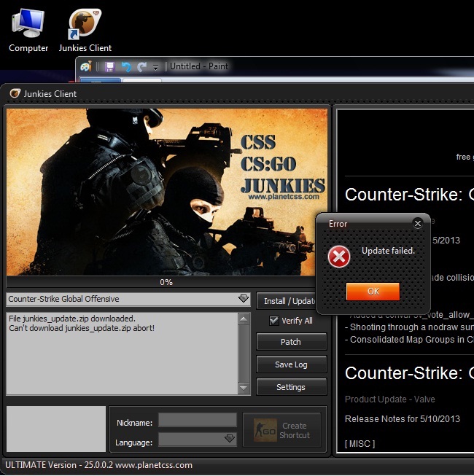
Task: Expand the Counter-Strike Global Offensive game dropdown
Action: point(244,299)
